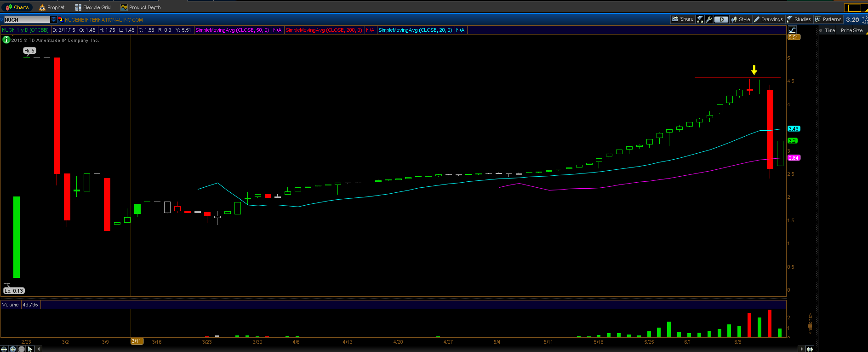Toggle the D daily timeframe button
This screenshot has width=868, height=352.
[721, 19]
